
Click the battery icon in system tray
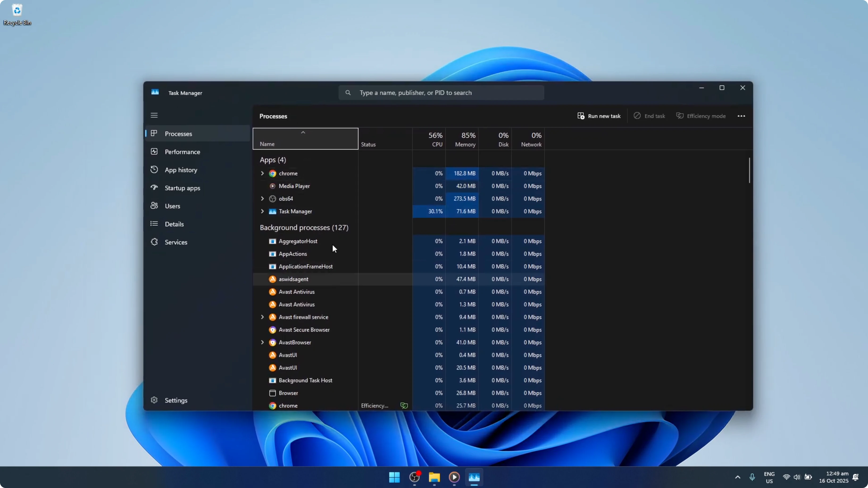tap(808, 477)
